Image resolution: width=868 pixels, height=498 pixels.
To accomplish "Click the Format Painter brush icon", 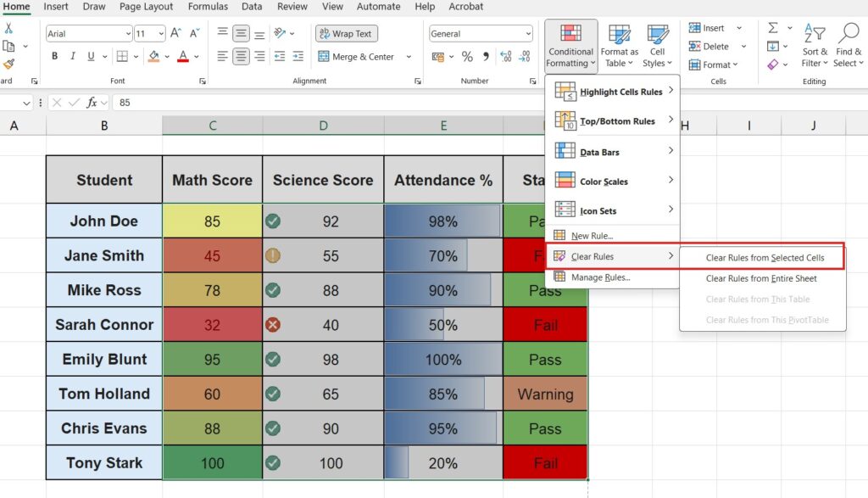I will point(8,64).
